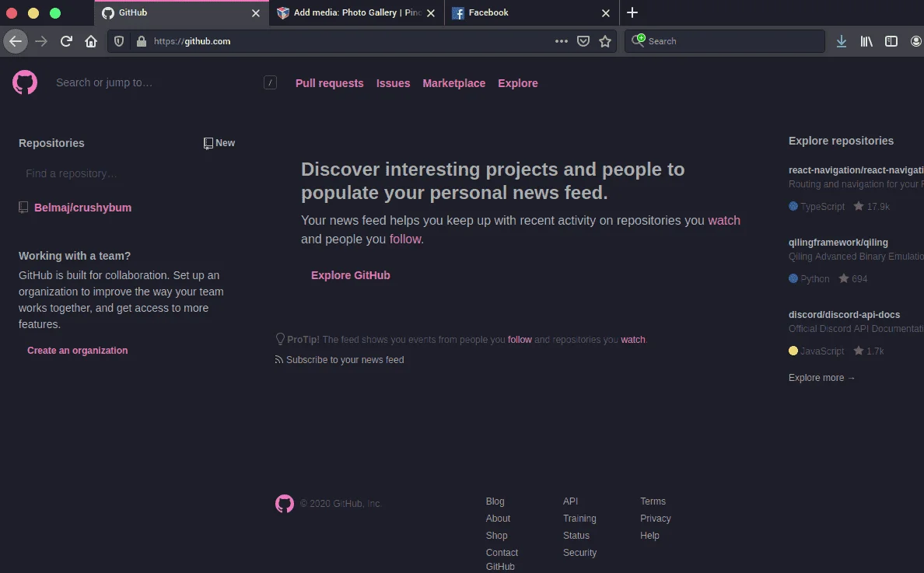Open the Library bookshelf icon

point(866,41)
